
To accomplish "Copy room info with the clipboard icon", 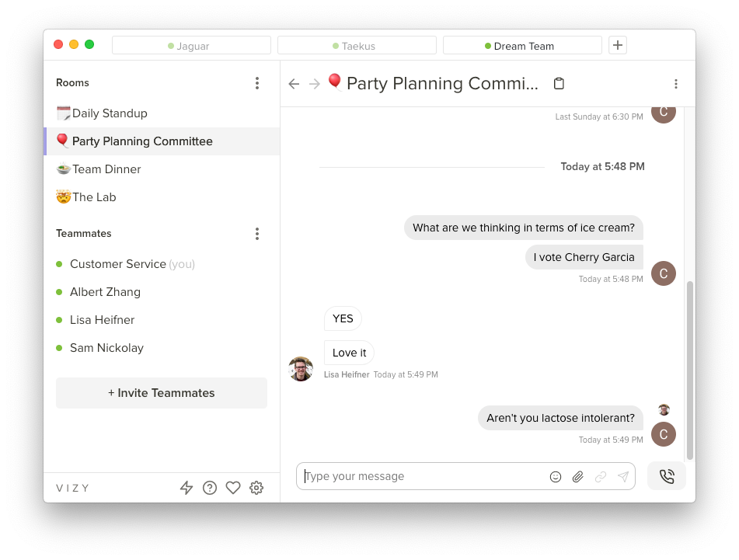I will 559,83.
